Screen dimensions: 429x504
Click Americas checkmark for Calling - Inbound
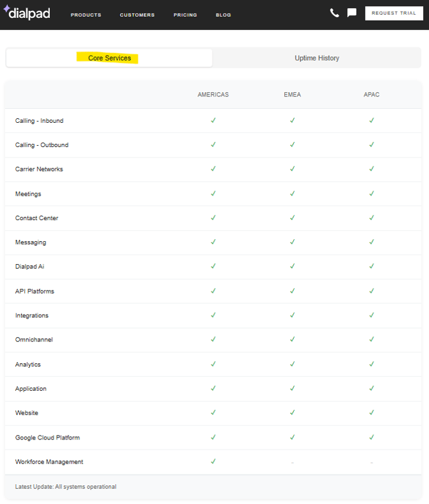tap(213, 120)
